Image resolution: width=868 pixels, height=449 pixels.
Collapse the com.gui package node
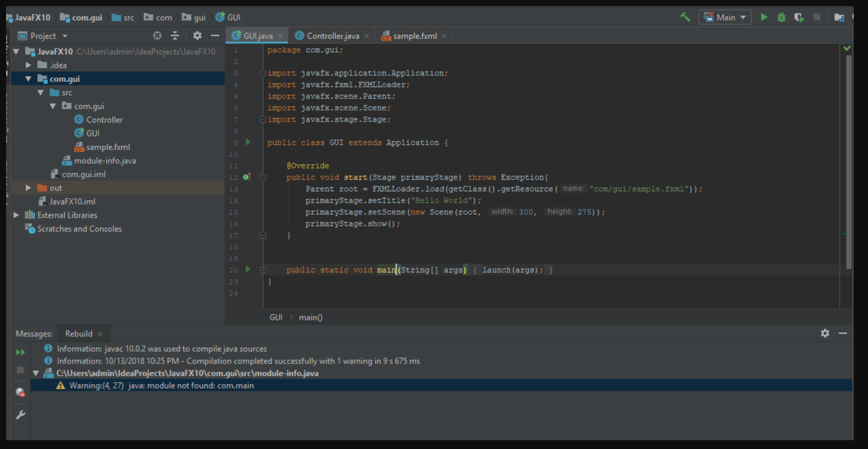[x=53, y=106]
